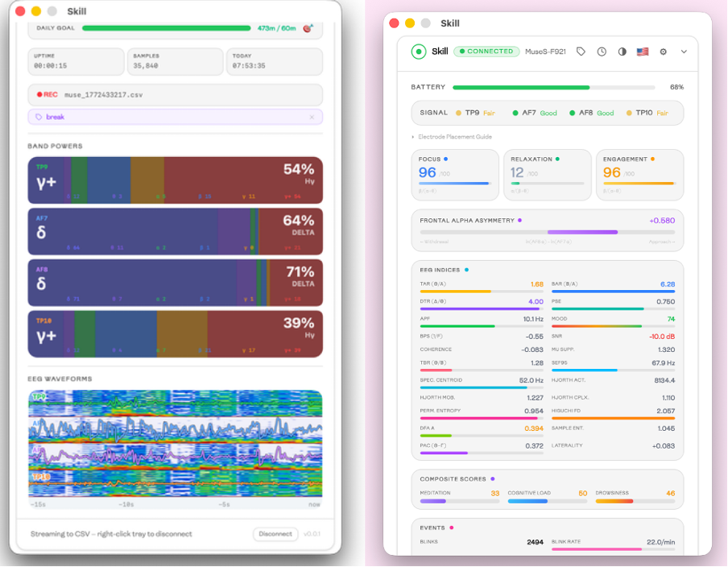Open session history clock icon
Viewport: 728px width, 567px height.
(602, 52)
